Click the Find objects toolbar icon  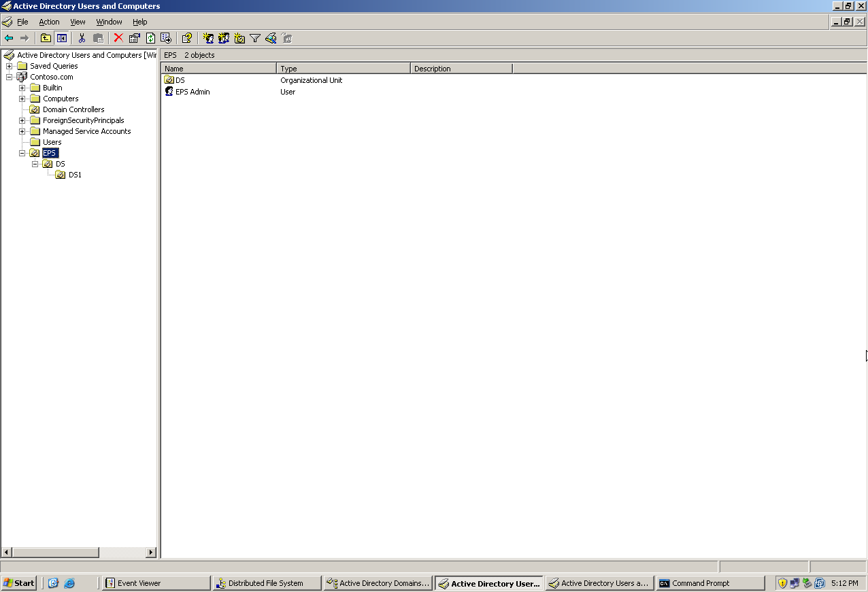coord(271,38)
